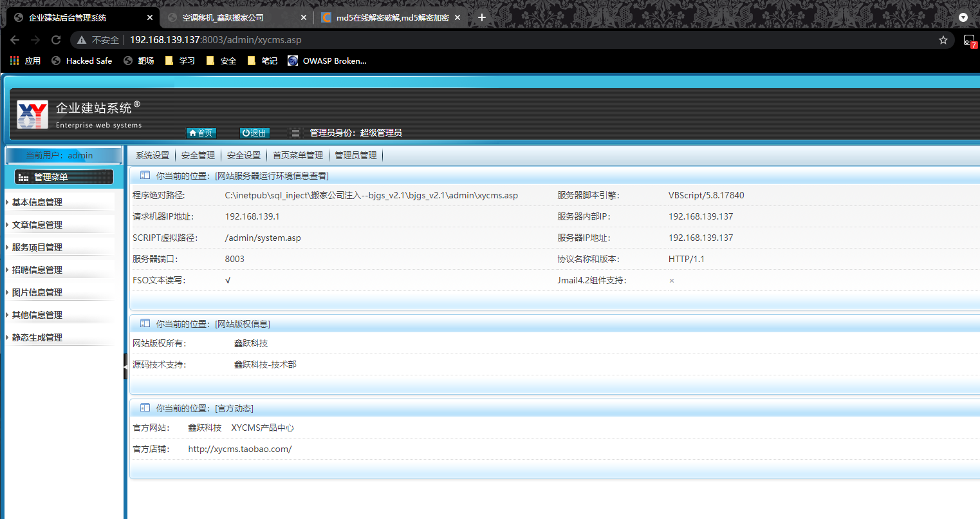The image size is (980, 519).
Task: Switch to the 空调移机_鑫跃搬家公司 tab
Action: click(x=236, y=17)
